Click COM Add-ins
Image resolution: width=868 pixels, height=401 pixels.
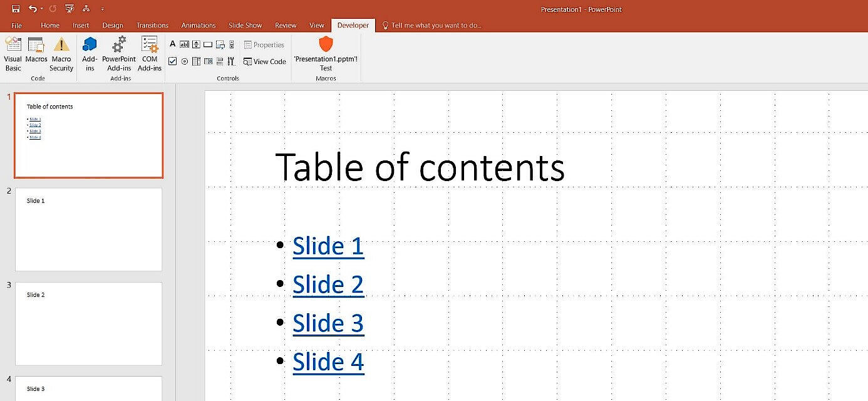tap(149, 54)
